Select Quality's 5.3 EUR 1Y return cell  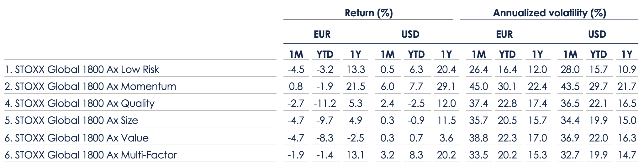tap(356, 103)
